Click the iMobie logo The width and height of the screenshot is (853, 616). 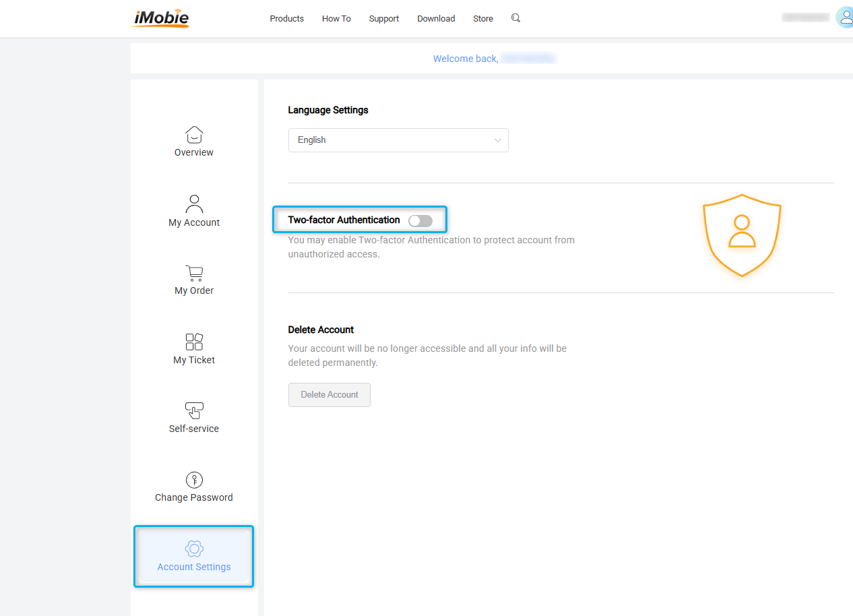[160, 18]
